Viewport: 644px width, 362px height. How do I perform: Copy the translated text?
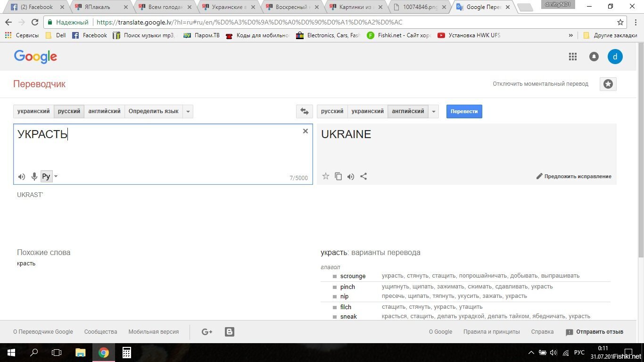(338, 176)
